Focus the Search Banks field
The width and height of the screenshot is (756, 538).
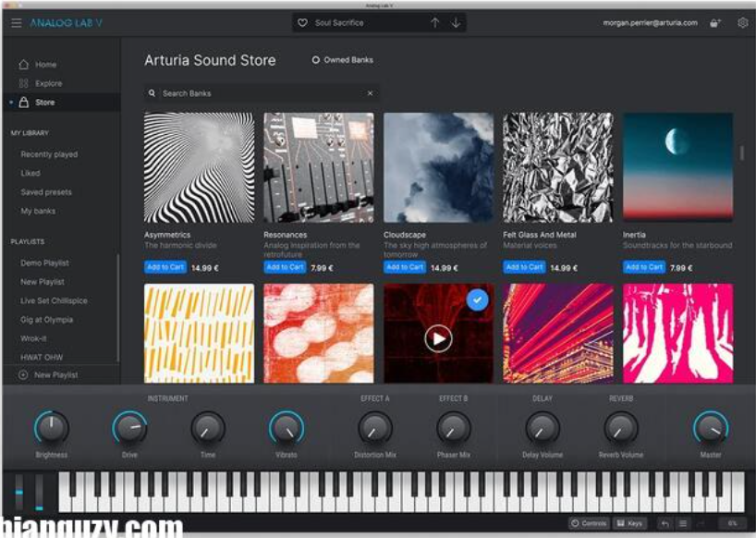click(261, 93)
